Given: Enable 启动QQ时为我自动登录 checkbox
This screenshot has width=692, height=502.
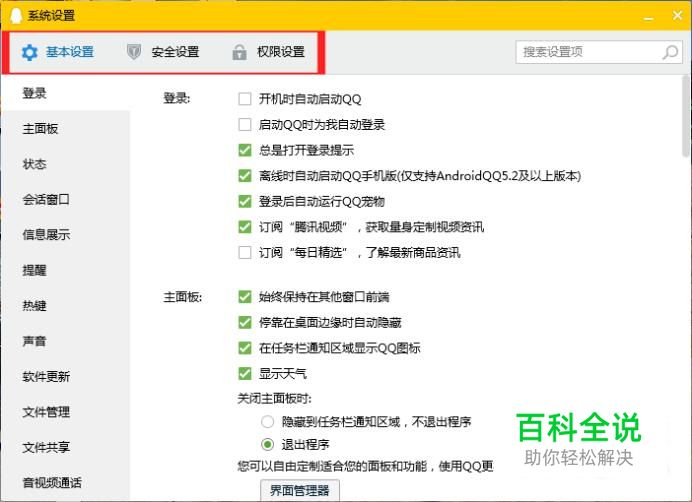Looking at the screenshot, I should 244,125.
